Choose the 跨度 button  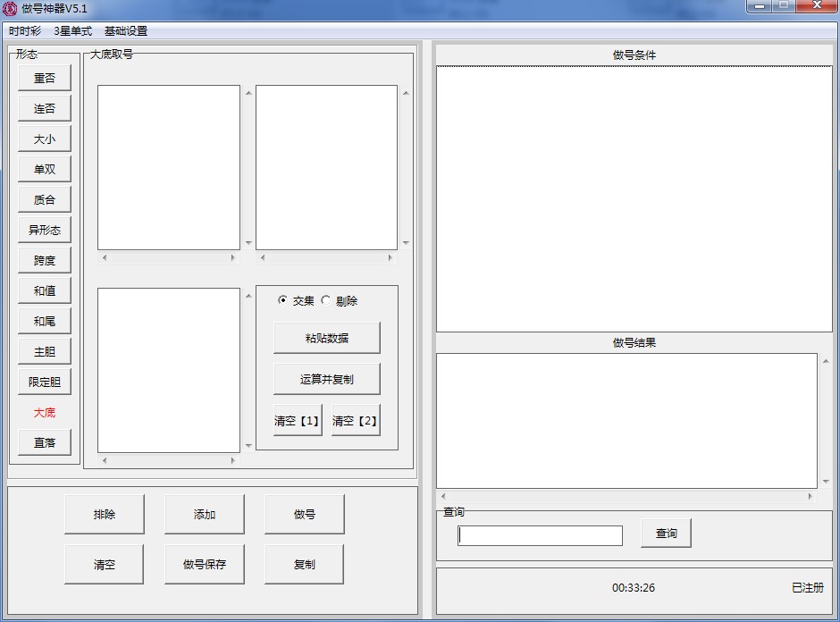(45, 261)
